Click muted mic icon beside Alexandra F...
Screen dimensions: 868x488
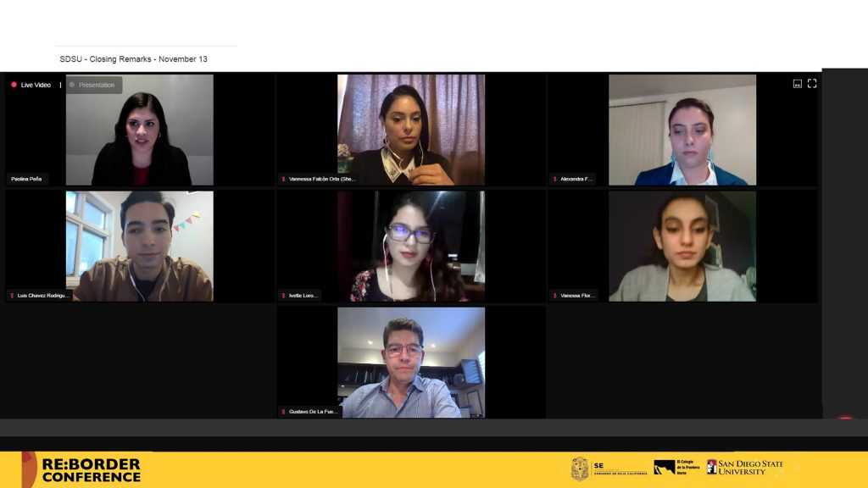pos(554,180)
